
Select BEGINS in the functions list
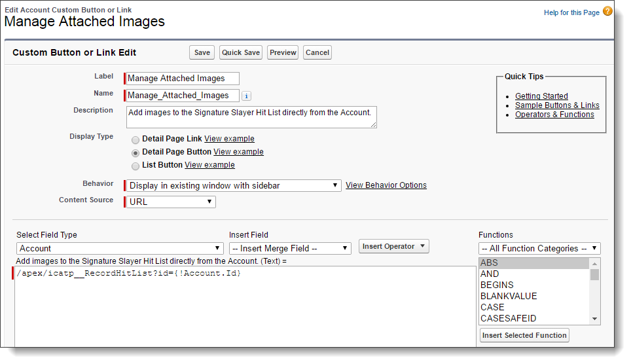point(534,285)
